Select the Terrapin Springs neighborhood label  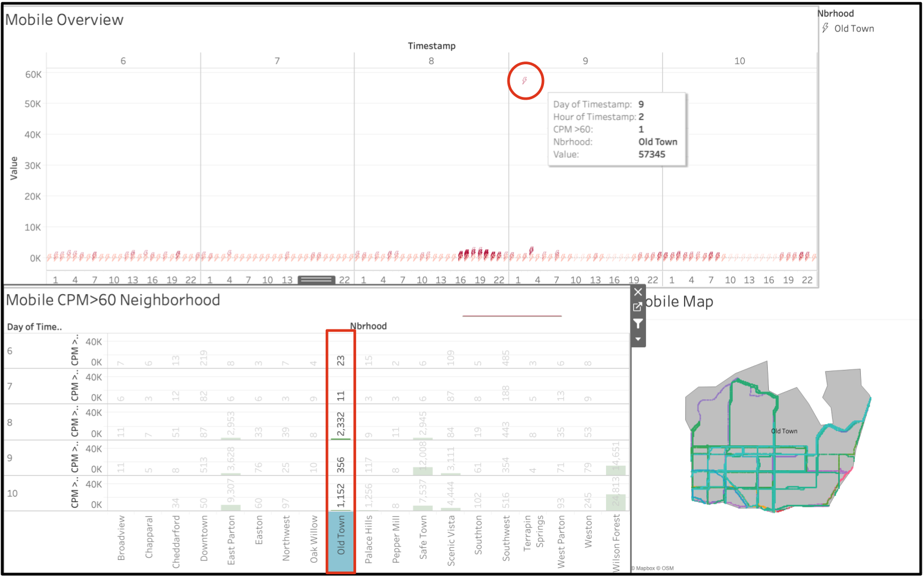click(533, 533)
